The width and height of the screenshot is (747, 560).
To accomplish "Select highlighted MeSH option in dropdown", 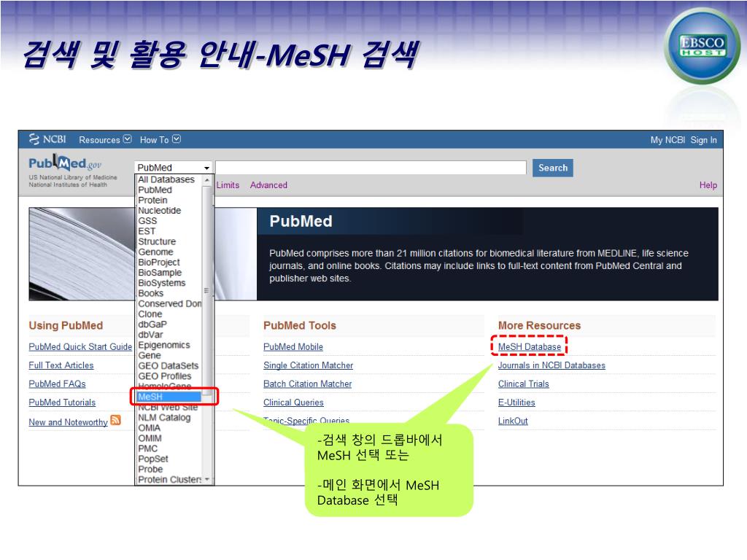I will click(x=169, y=397).
